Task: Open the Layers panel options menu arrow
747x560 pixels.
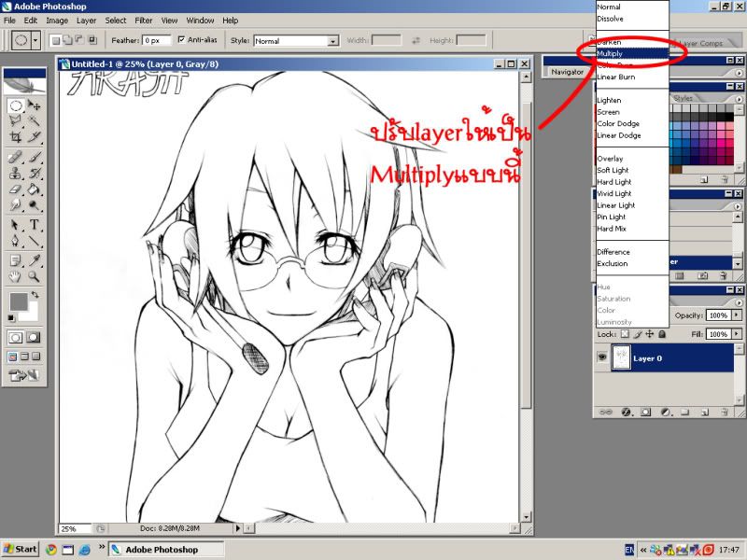Action: tap(739, 302)
